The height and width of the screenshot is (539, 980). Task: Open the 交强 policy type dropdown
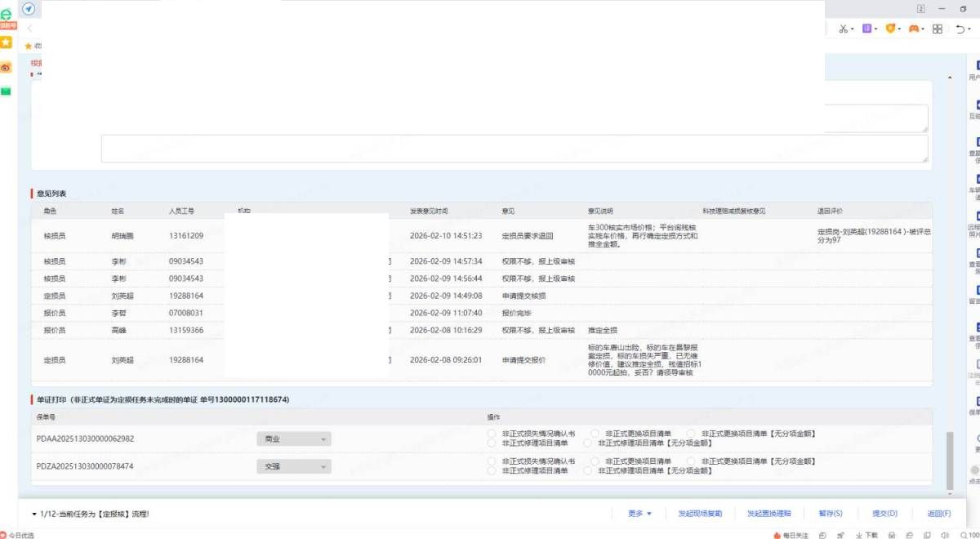click(x=293, y=466)
